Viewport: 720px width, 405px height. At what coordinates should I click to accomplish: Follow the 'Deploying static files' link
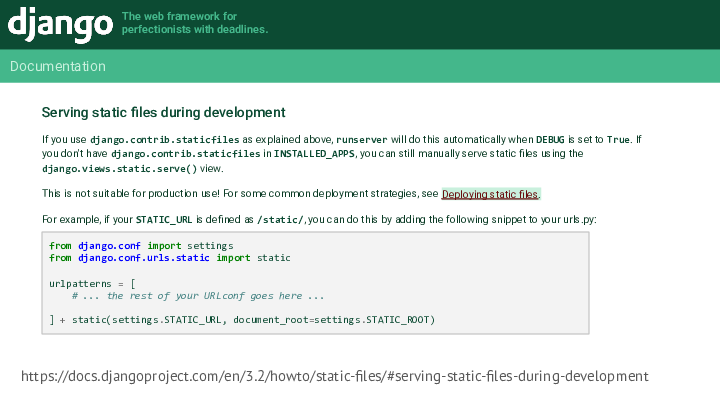click(x=489, y=194)
